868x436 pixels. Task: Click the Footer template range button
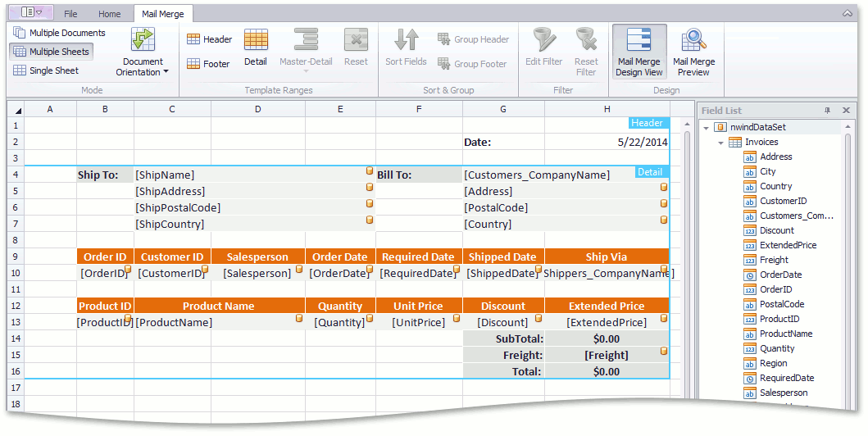[x=208, y=64]
